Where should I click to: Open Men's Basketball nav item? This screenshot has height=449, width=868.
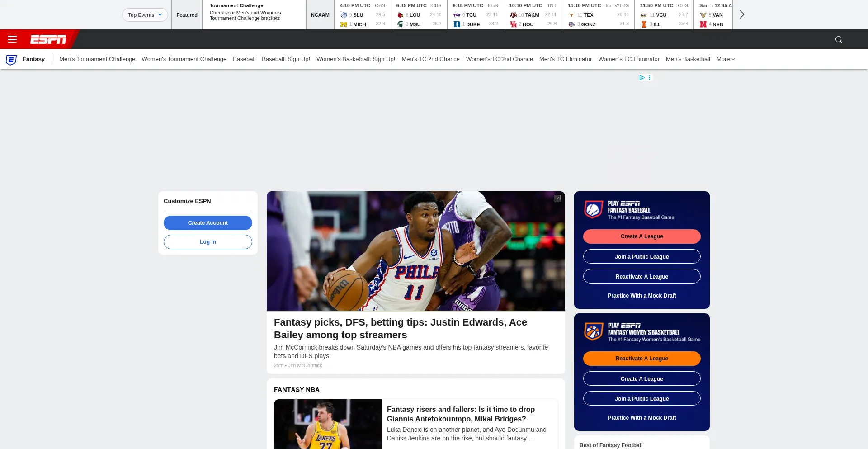coord(688,59)
